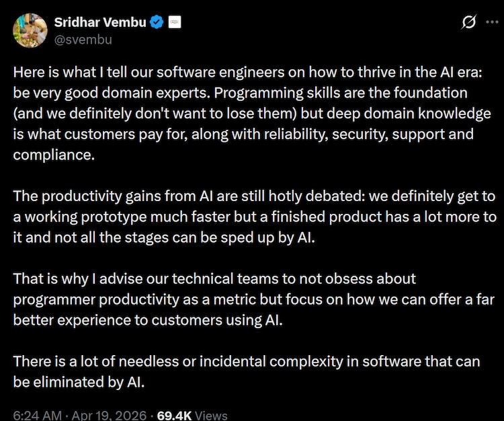Click the Views label
The width and height of the screenshot is (504, 421).
pos(212,415)
